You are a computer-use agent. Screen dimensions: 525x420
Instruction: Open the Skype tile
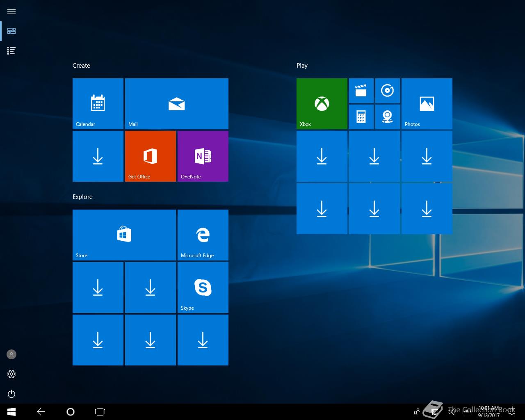click(x=203, y=288)
